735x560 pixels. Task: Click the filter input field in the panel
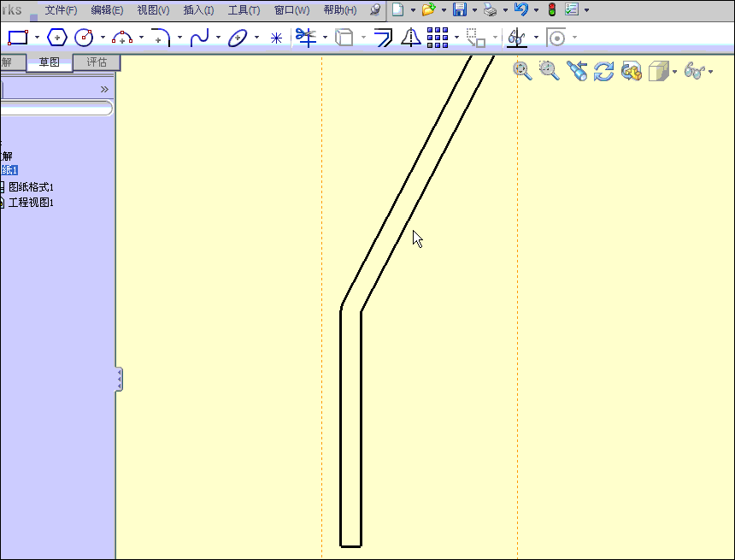[56, 109]
